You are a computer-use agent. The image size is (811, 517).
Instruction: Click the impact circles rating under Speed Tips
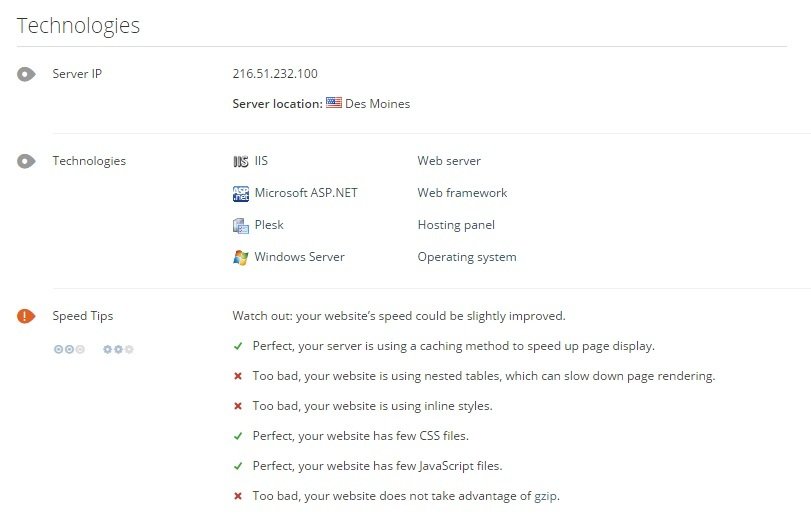coord(69,349)
